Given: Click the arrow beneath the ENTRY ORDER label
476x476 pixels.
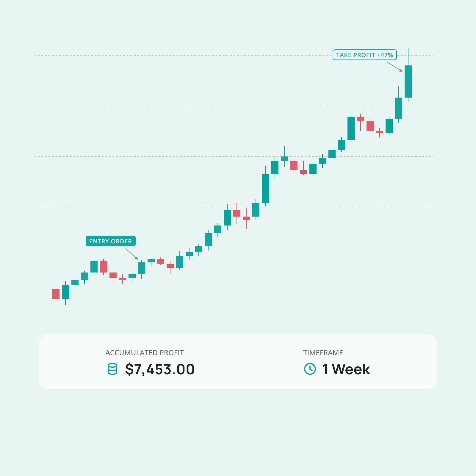Looking at the screenshot, I should point(131,254).
